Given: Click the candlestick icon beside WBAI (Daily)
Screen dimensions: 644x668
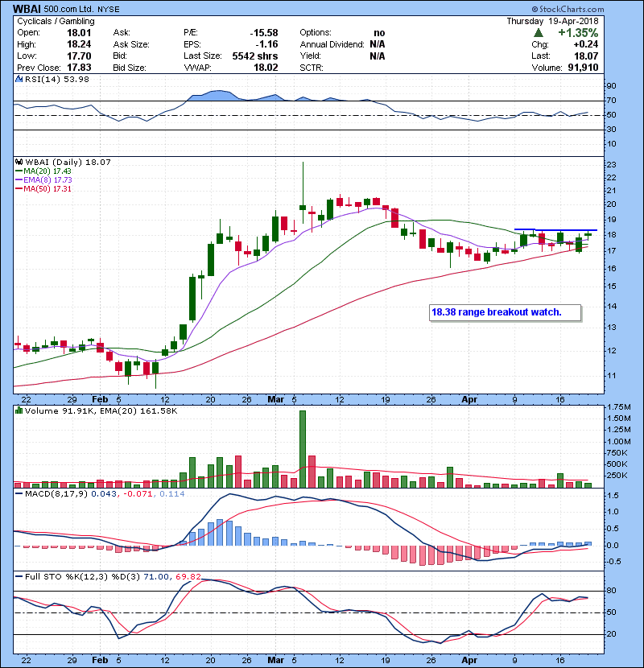Looking at the screenshot, I should click(x=19, y=162).
